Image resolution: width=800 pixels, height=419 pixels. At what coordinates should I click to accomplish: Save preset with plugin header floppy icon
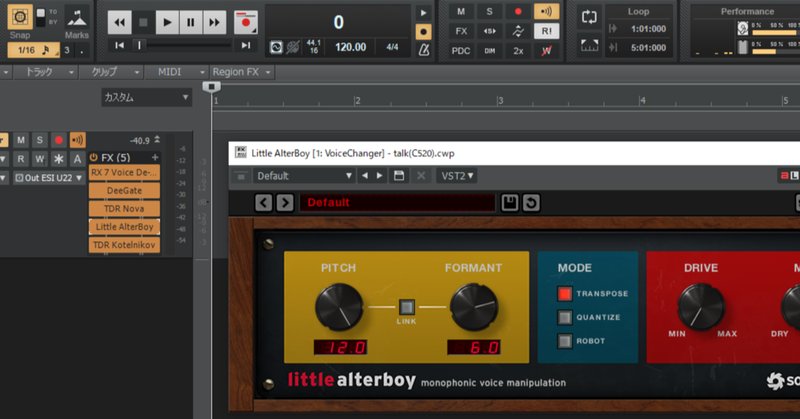[x=399, y=176]
